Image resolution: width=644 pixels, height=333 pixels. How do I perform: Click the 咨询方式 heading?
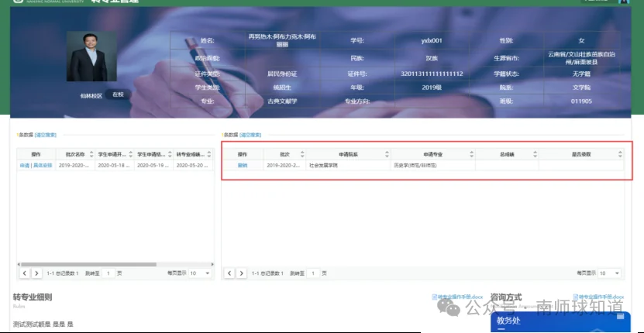506,297
